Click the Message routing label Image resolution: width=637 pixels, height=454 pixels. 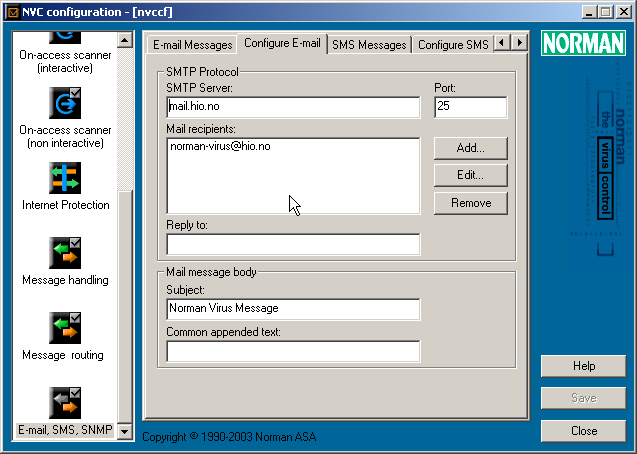63,355
